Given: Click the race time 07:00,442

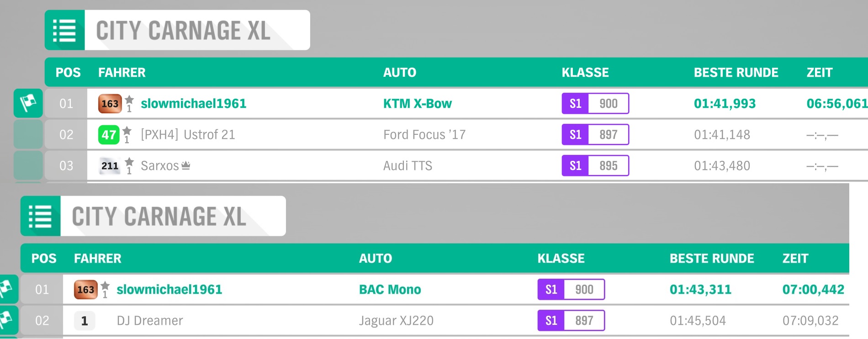Looking at the screenshot, I should [x=813, y=290].
